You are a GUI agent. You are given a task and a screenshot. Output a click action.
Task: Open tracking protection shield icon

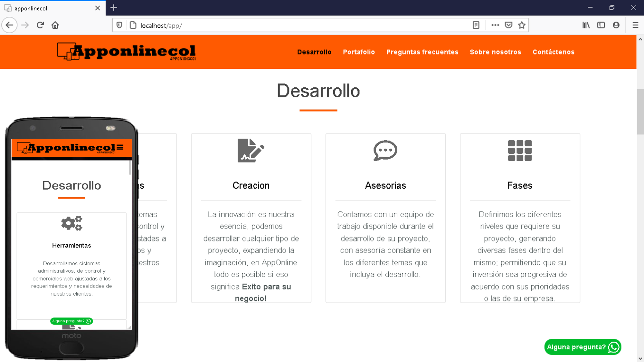[119, 25]
